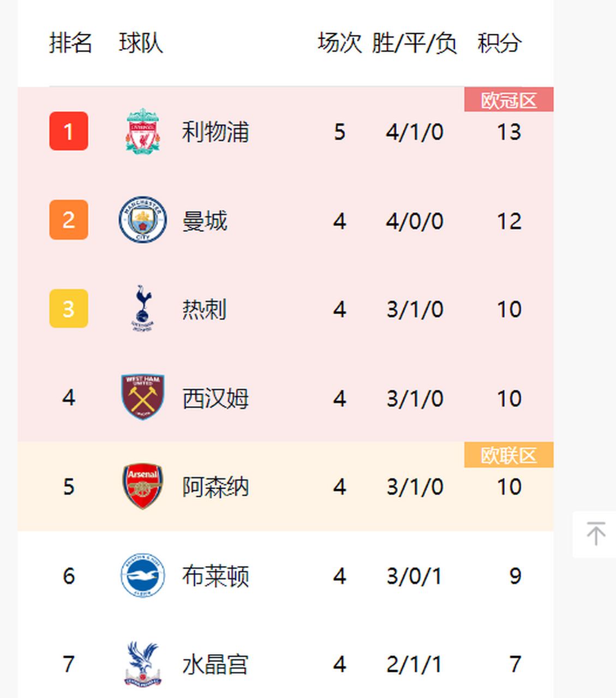Click the Arsenal cannon crest
The width and height of the screenshot is (616, 698).
(142, 487)
